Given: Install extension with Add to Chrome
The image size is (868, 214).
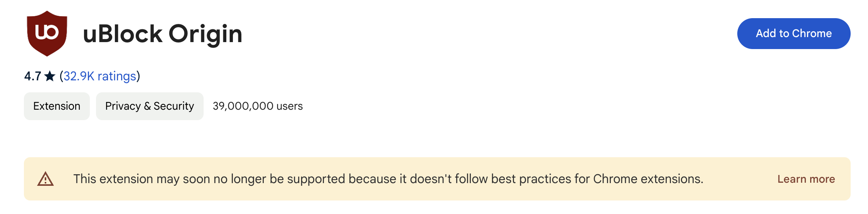Looking at the screenshot, I should (794, 34).
